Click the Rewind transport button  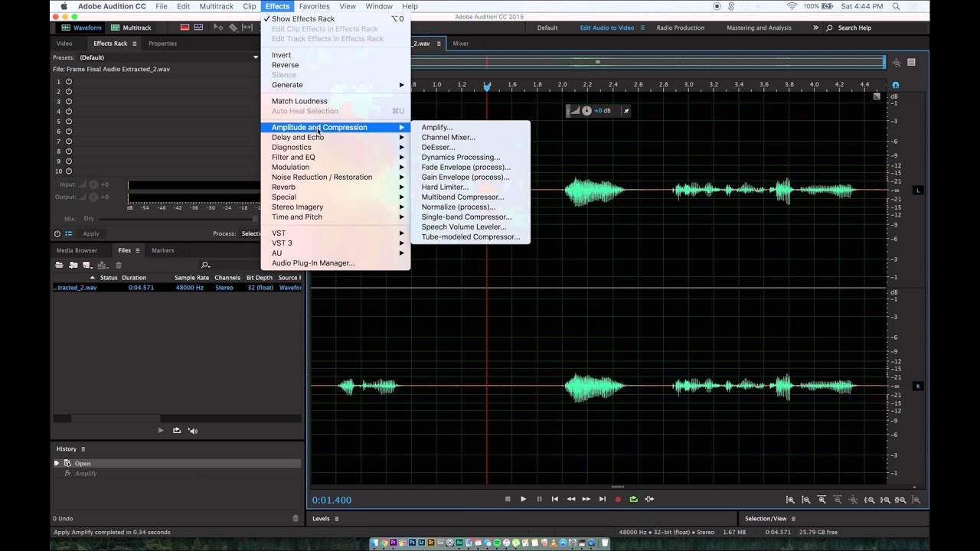(570, 499)
